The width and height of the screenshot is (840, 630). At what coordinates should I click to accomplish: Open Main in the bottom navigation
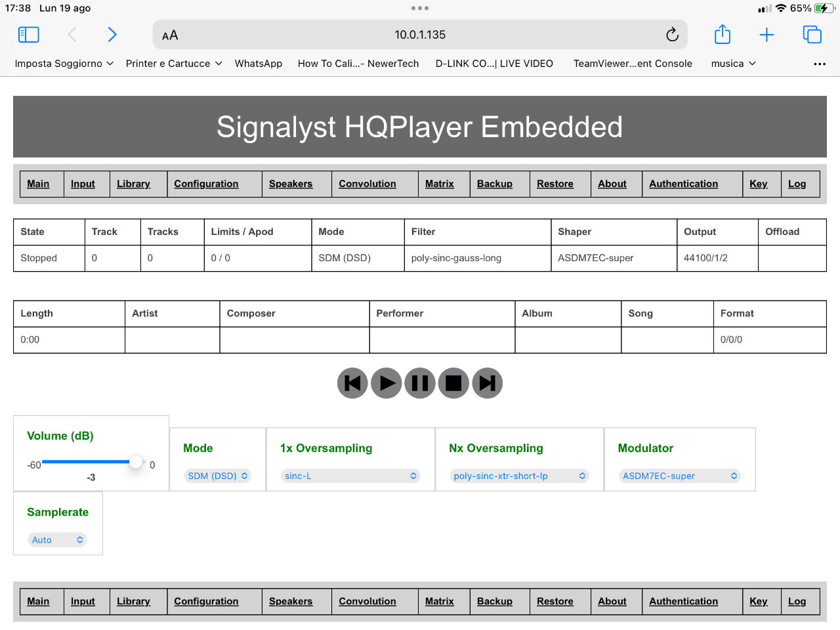(x=38, y=601)
